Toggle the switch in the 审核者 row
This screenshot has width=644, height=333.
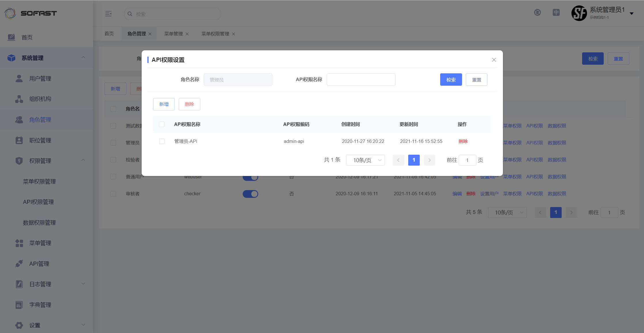point(250,194)
